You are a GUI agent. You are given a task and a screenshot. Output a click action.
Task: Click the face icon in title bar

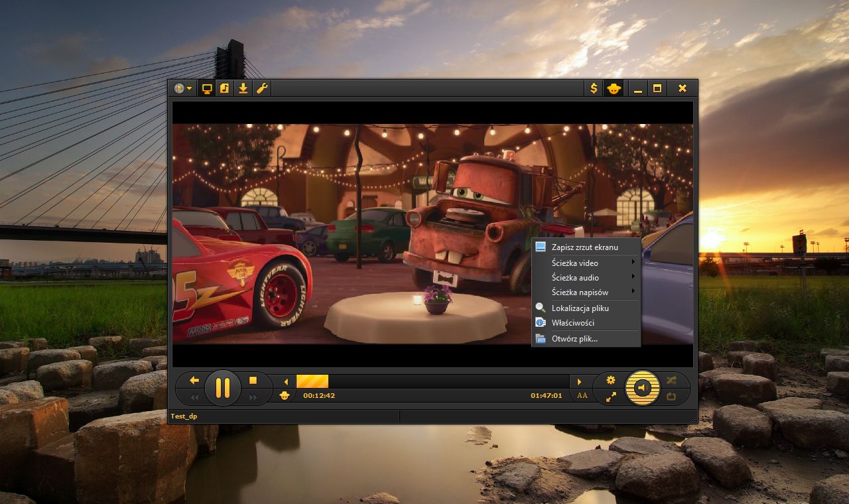tap(614, 88)
